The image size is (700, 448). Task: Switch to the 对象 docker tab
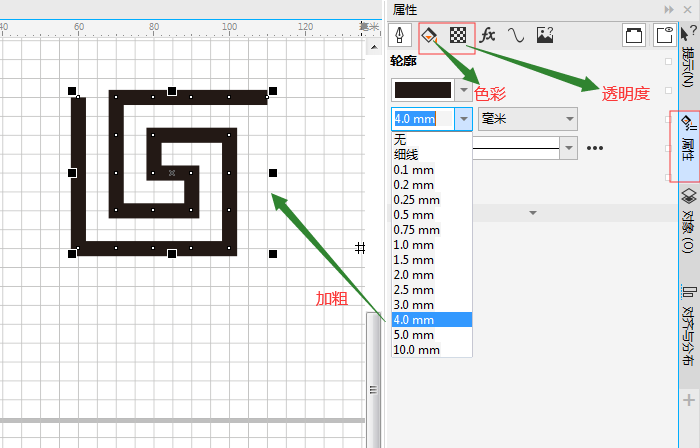tap(688, 220)
